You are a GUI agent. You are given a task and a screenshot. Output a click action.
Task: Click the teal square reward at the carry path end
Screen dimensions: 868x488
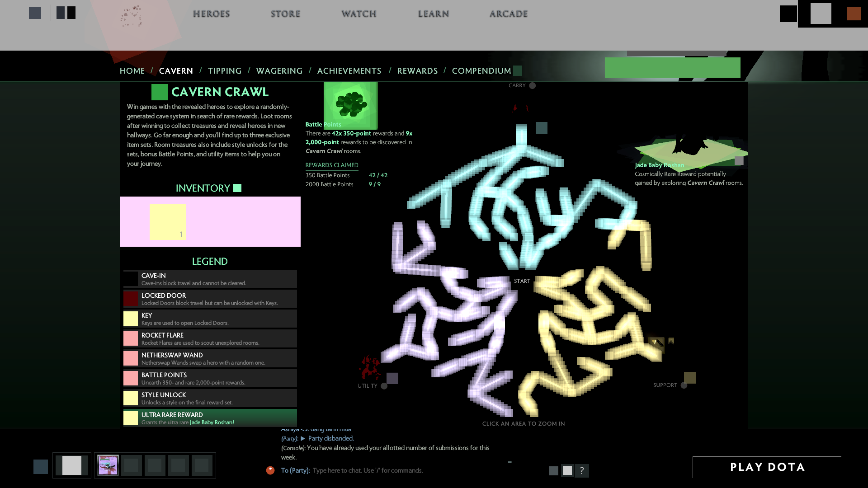click(541, 128)
